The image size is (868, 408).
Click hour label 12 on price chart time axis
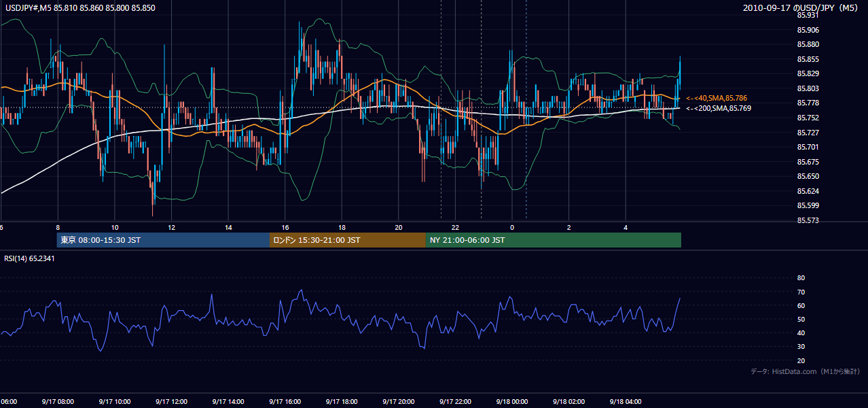[x=172, y=227]
